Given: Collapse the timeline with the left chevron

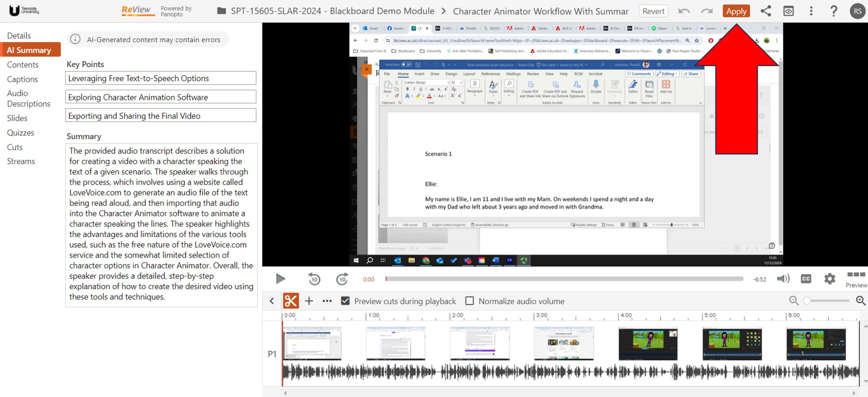Looking at the screenshot, I should 272,301.
